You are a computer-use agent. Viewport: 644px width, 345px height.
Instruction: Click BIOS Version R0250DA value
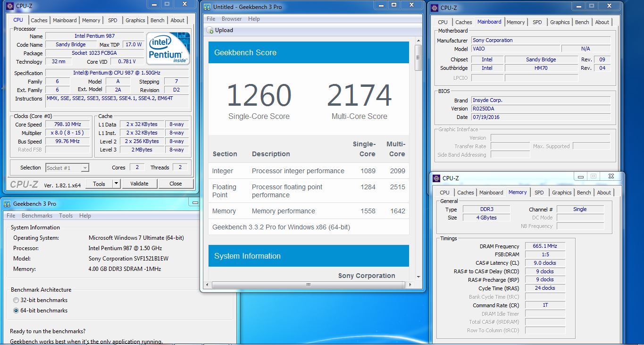(x=541, y=109)
